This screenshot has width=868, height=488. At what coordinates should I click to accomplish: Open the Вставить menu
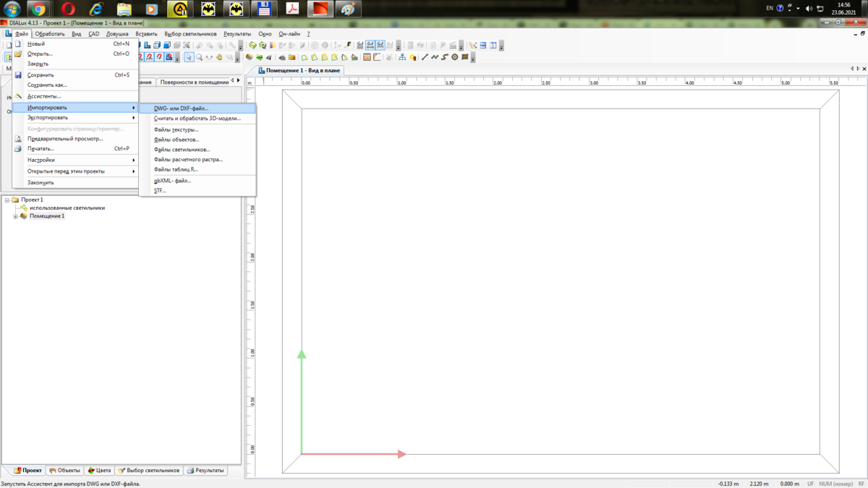click(x=146, y=34)
